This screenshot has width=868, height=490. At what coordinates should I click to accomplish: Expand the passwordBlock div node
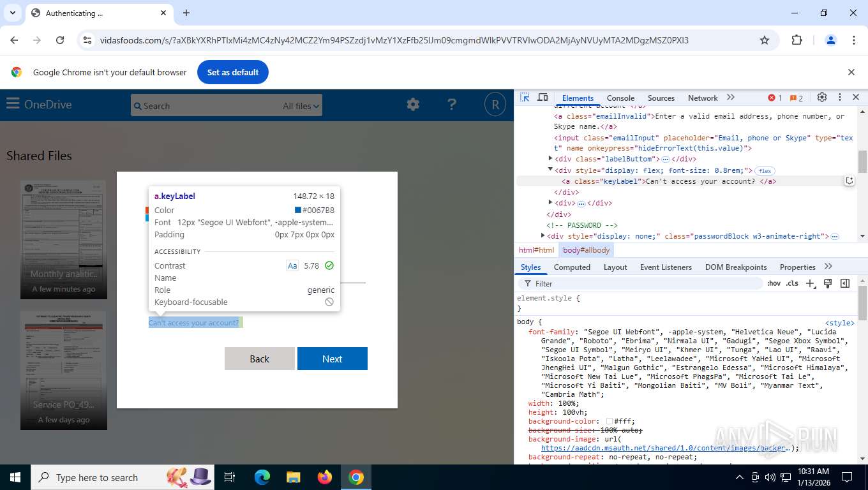click(542, 236)
